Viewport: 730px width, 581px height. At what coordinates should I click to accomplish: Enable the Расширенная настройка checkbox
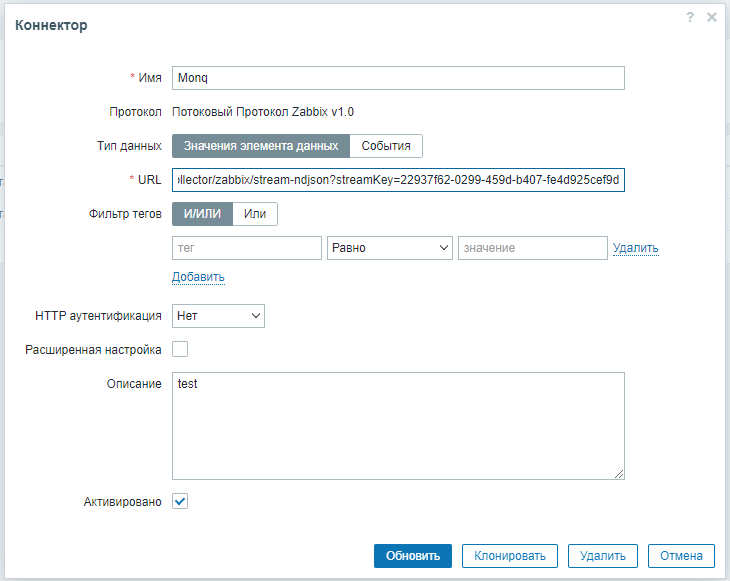tap(180, 349)
